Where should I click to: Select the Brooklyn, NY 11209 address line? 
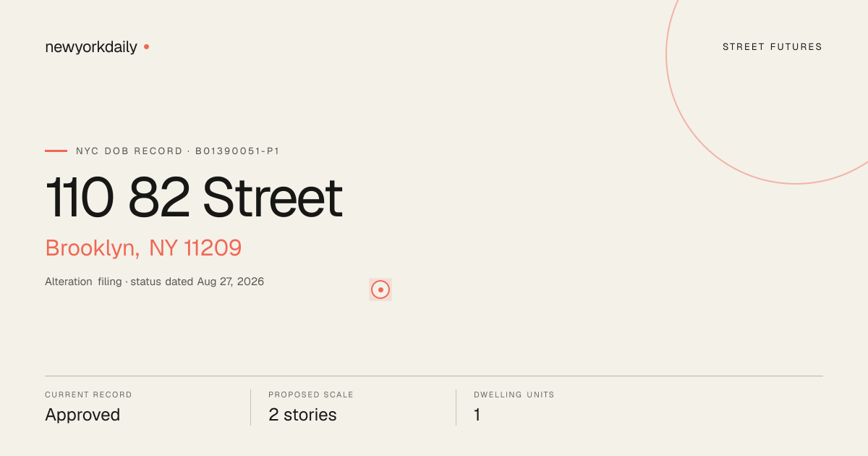[x=143, y=248]
